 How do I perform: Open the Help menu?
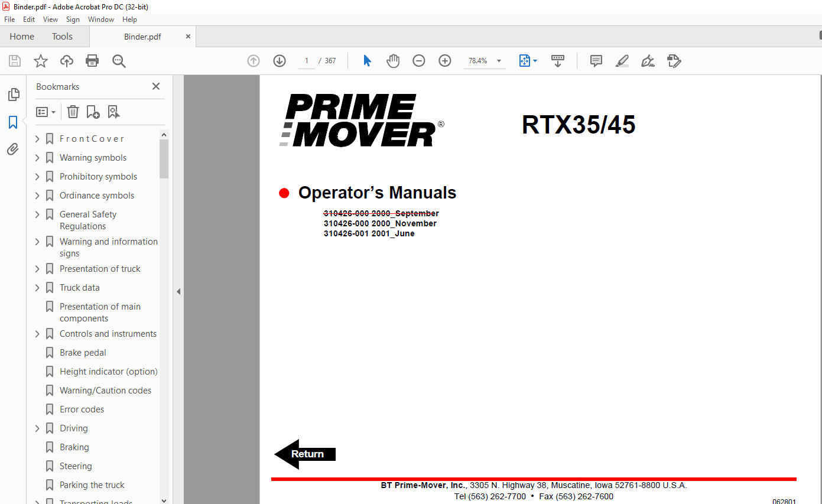(129, 19)
